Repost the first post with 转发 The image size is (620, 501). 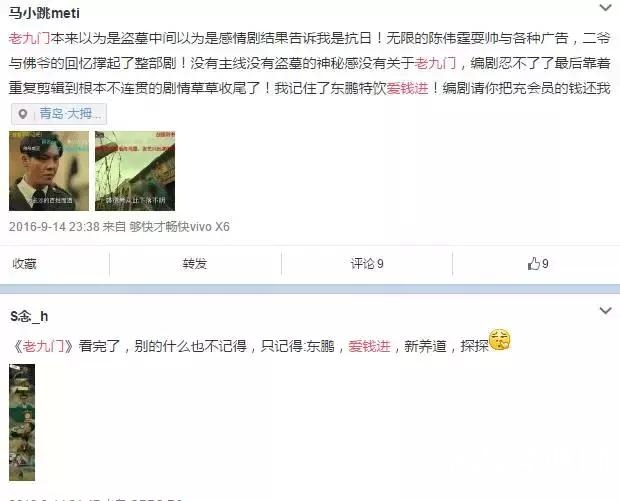click(195, 264)
